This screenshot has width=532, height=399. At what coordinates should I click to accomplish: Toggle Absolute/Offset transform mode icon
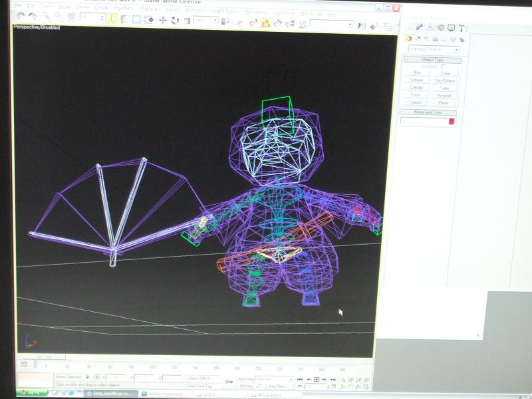pyautogui.click(x=96, y=377)
